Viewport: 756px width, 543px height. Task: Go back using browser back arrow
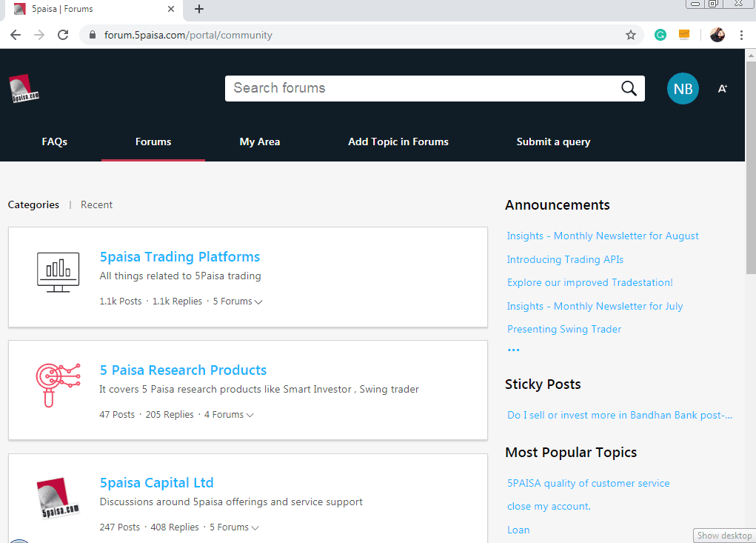click(16, 35)
